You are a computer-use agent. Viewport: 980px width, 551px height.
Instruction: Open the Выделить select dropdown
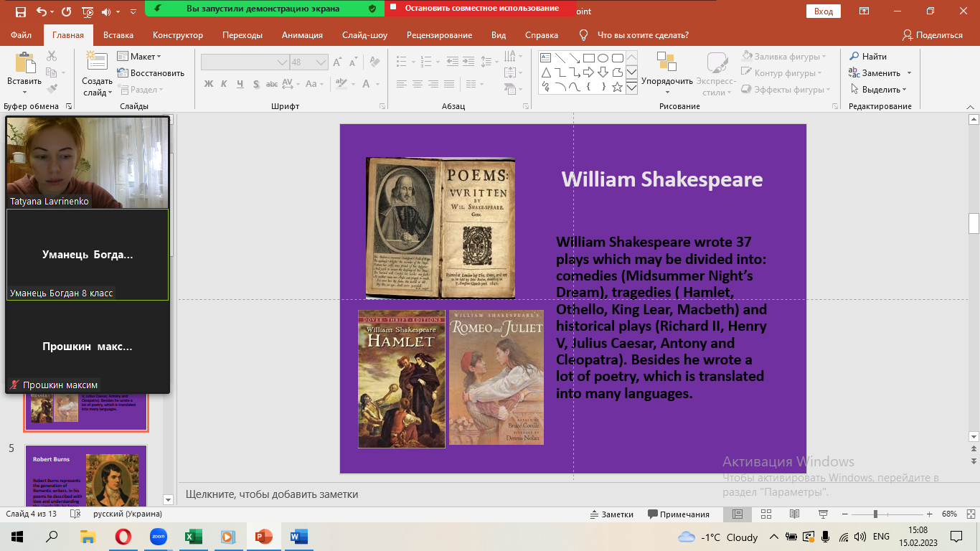pos(879,90)
